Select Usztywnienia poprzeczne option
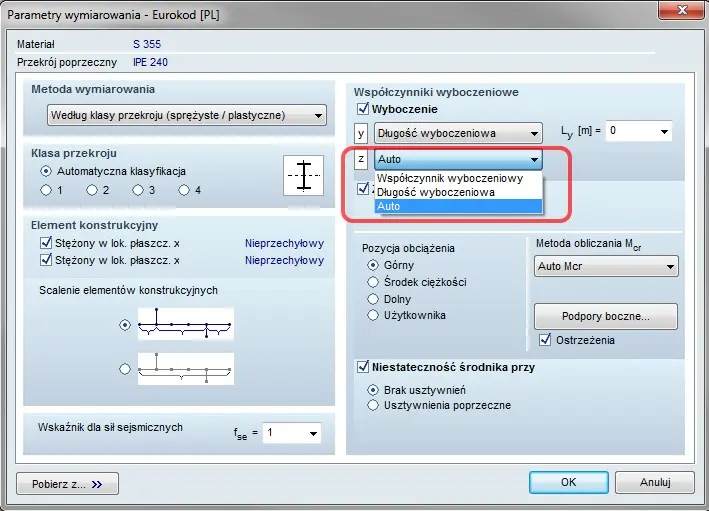709x511 pixels. coord(375,405)
